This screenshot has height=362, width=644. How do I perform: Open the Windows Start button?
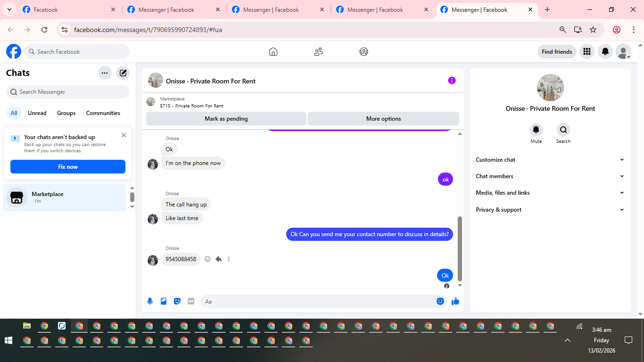pyautogui.click(x=8, y=340)
